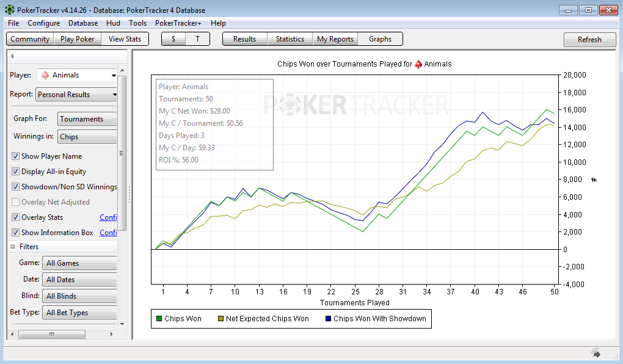623x364 pixels.
Task: Click the Days Played: 3 info line
Action: pyautogui.click(x=182, y=136)
